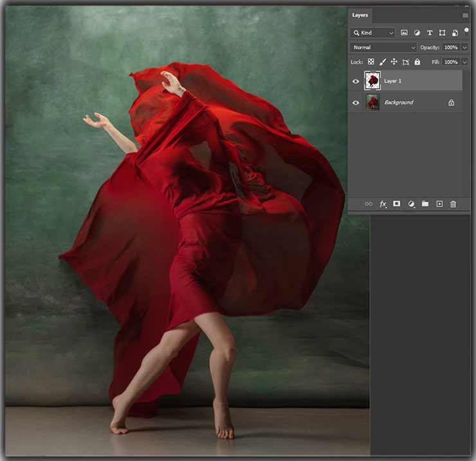Expand the Opacity slider arrow

(x=464, y=48)
